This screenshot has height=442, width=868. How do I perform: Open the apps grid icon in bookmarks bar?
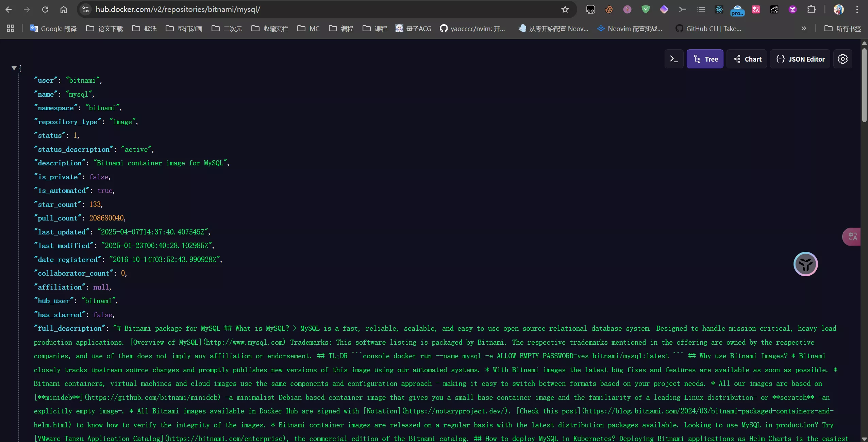click(11, 29)
